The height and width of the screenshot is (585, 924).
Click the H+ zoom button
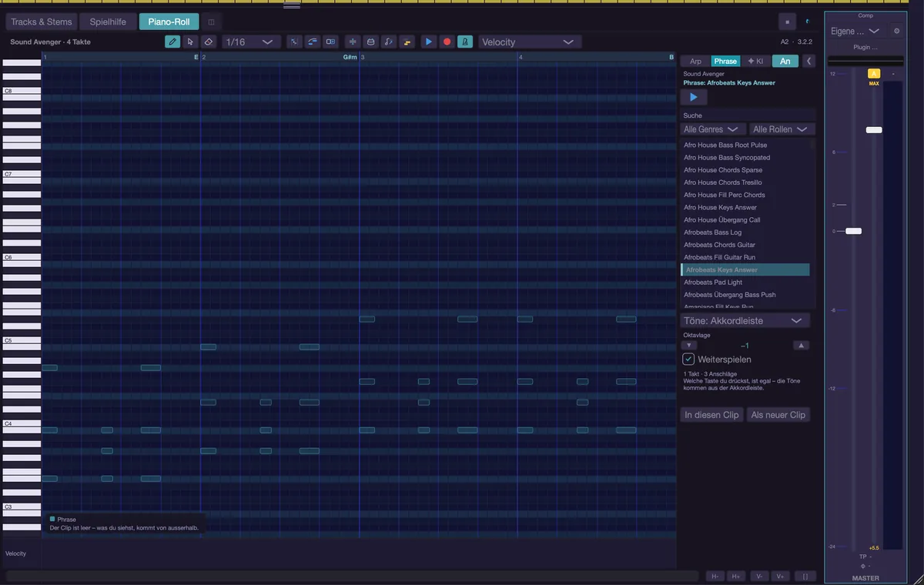(736, 576)
